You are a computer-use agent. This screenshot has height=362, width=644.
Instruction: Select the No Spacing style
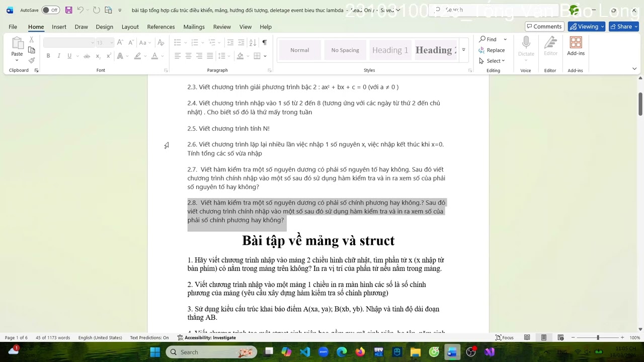345,50
